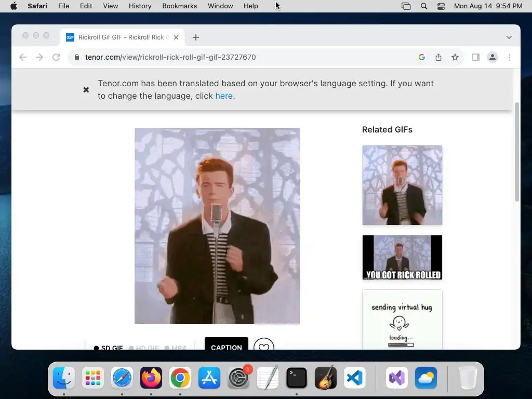The image size is (532, 399).
Task: Share this page via share icon
Action: [438, 57]
